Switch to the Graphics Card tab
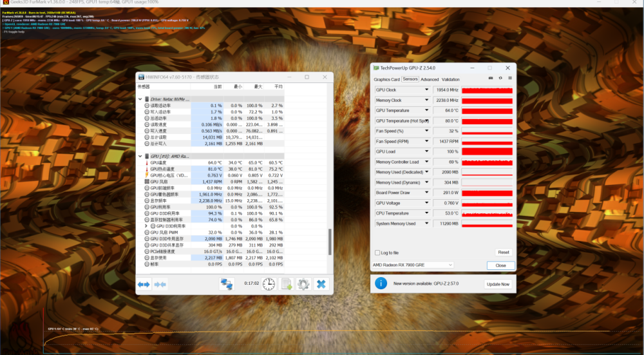The width and height of the screenshot is (644, 355). (386, 79)
